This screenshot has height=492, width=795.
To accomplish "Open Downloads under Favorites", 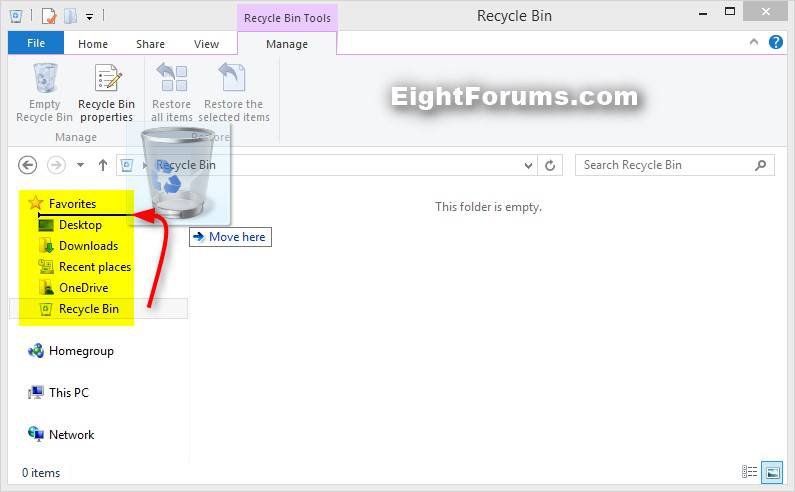I will (x=88, y=246).
